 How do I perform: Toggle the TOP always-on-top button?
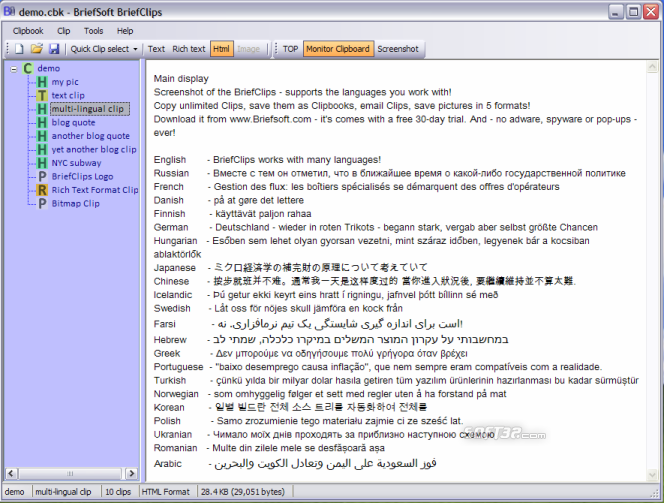[290, 49]
